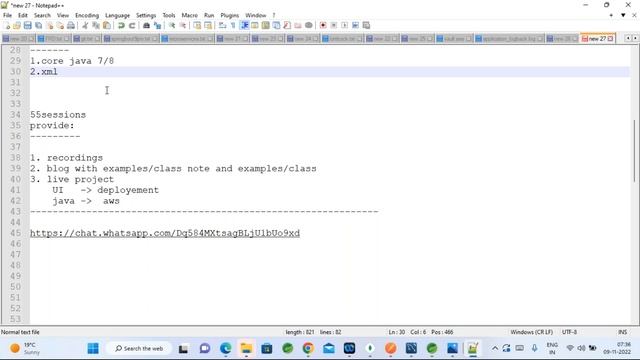Viewport: 640px width, 360px height.
Task: Open the document list dropdown triangle top right
Action: point(623,15)
